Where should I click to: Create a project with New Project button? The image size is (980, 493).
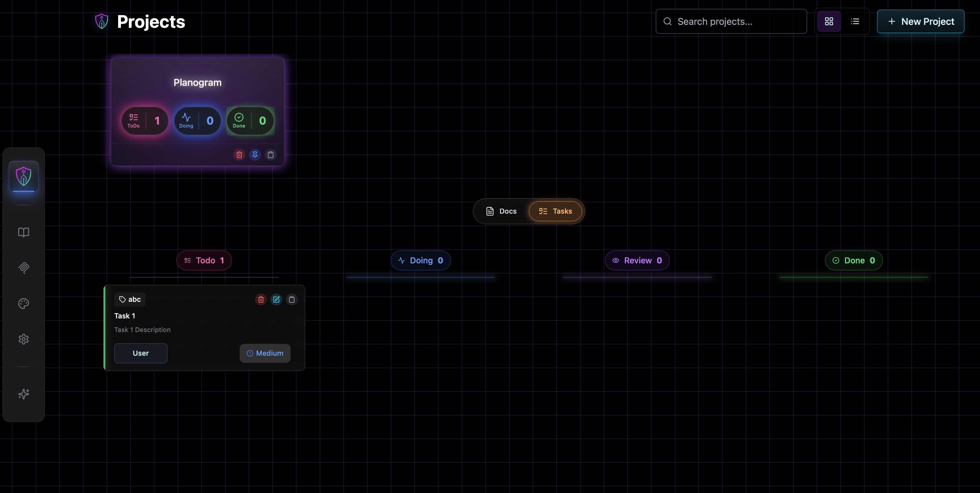coord(921,21)
